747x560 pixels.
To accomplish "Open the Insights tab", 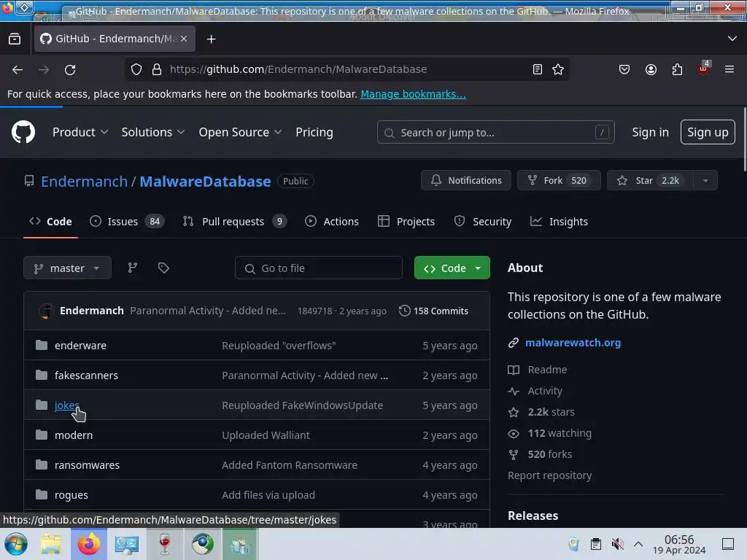I will pyautogui.click(x=559, y=222).
